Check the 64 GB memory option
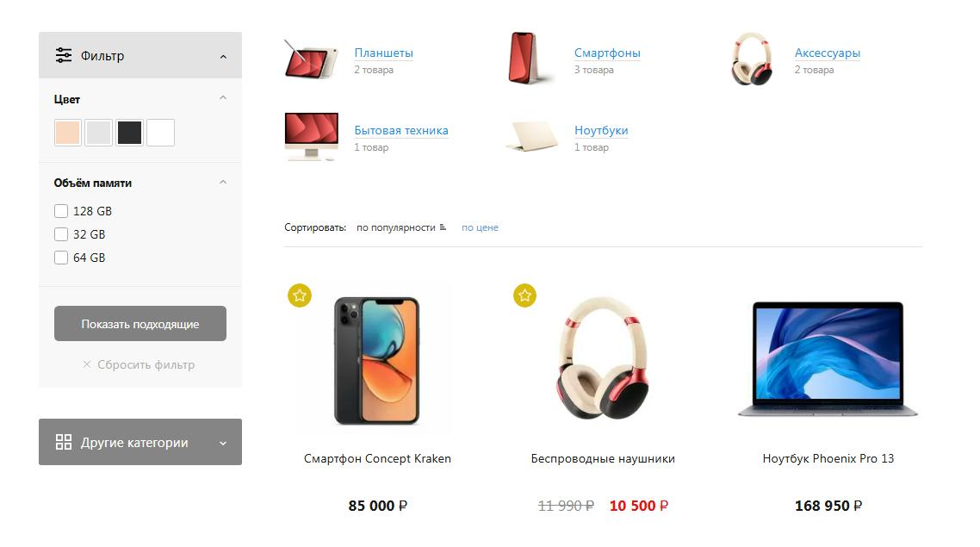Viewport: 980px width, 547px height. coord(60,258)
